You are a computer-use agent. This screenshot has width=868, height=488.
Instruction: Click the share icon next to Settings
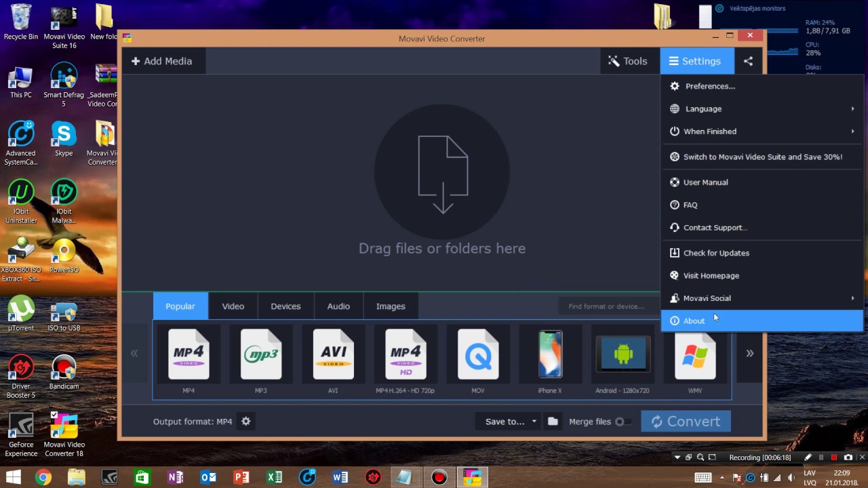(748, 61)
